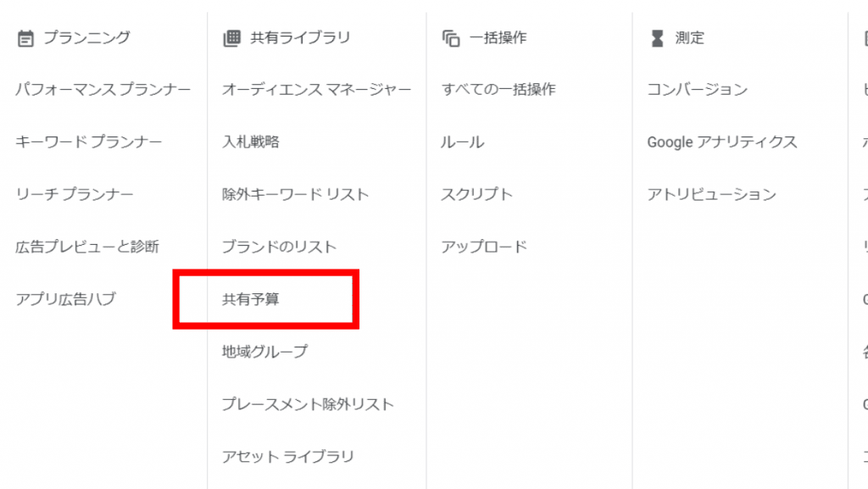Viewport: 868px width, 489px height.
Task: Go to アプリ広告ハブ
Action: click(x=65, y=299)
